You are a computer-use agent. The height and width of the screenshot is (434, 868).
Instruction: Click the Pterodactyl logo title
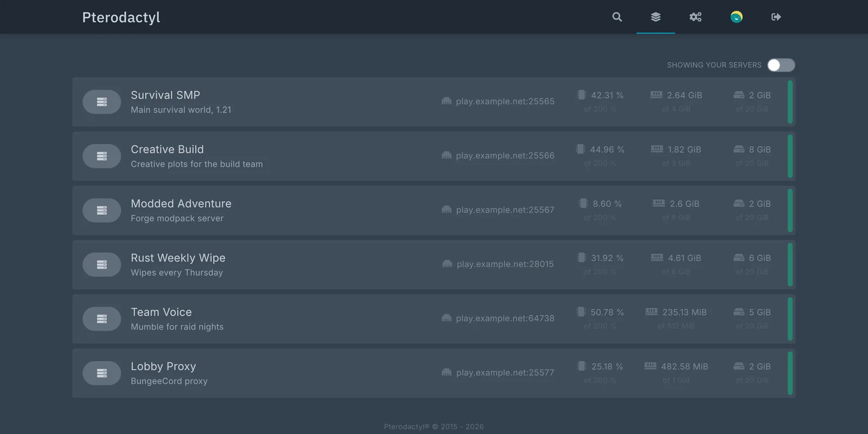(121, 17)
